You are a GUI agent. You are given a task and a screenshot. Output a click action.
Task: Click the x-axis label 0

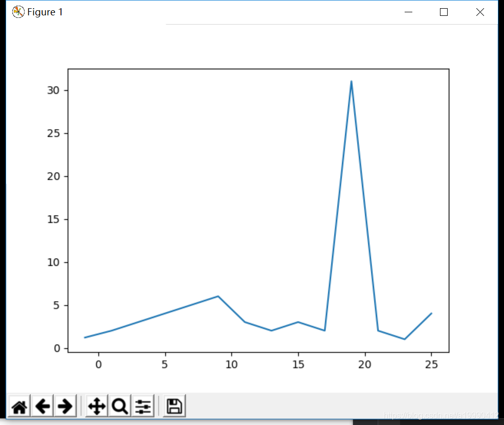click(x=99, y=364)
